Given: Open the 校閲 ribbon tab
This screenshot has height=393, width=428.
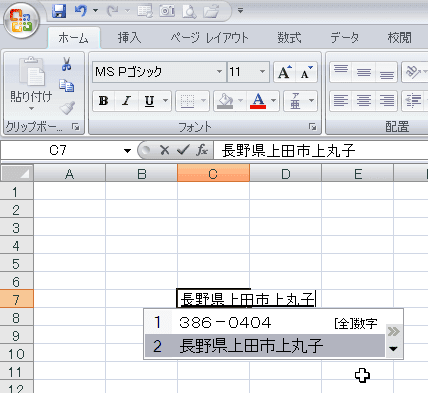Looking at the screenshot, I should 399,38.
